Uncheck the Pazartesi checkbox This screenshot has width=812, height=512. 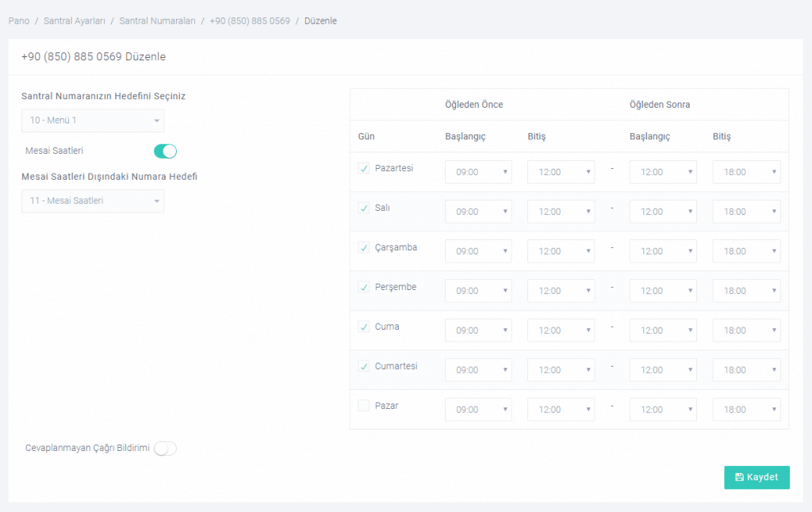point(364,168)
